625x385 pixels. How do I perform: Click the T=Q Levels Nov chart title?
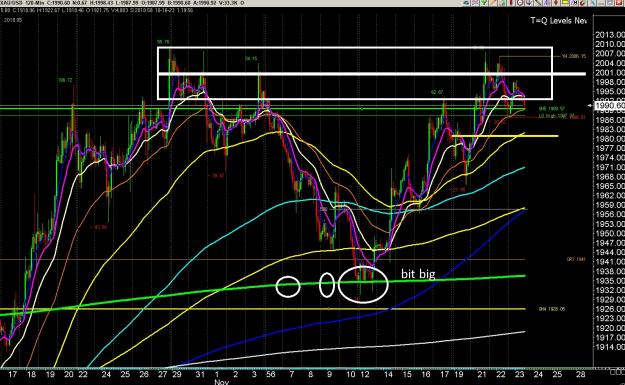[558, 21]
